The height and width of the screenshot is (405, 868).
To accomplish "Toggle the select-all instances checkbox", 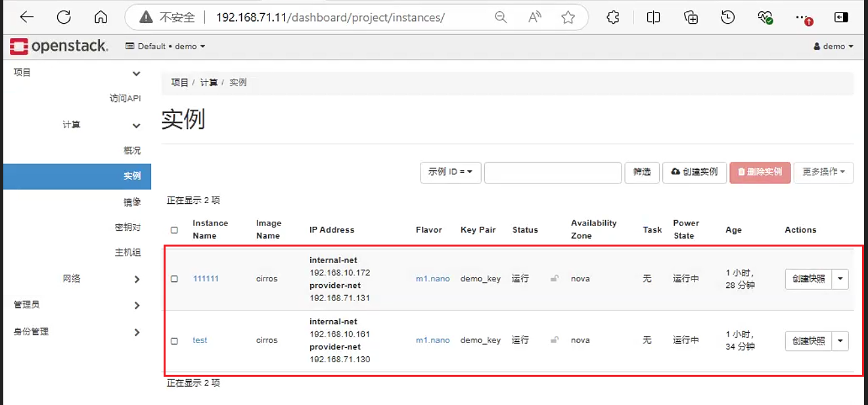I will click(174, 230).
